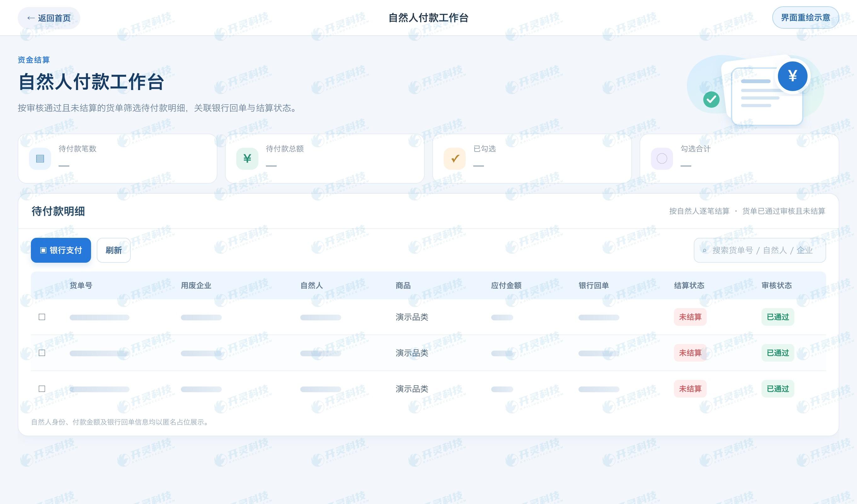Screen dimensions: 857x504
Task: Click the 用废企业 column header
Action: 196,285
